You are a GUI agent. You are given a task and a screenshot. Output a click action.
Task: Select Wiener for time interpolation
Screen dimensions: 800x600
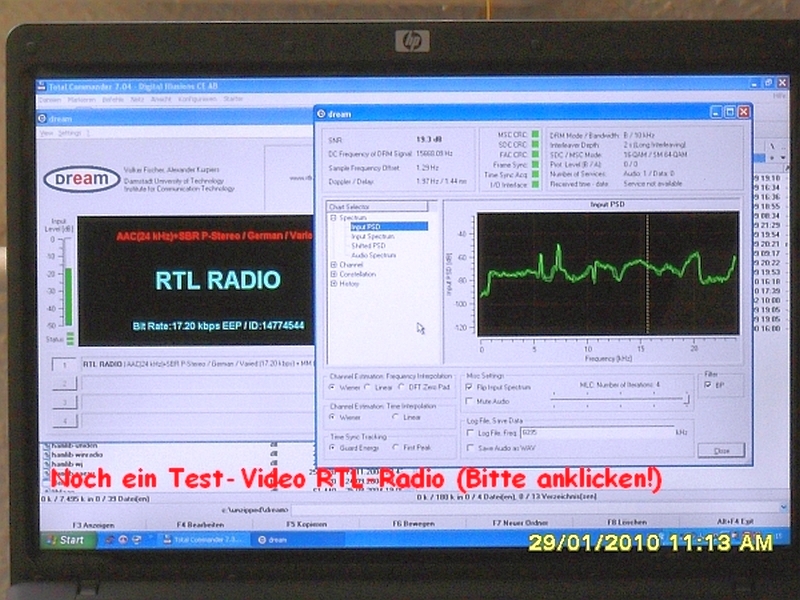coord(333,417)
